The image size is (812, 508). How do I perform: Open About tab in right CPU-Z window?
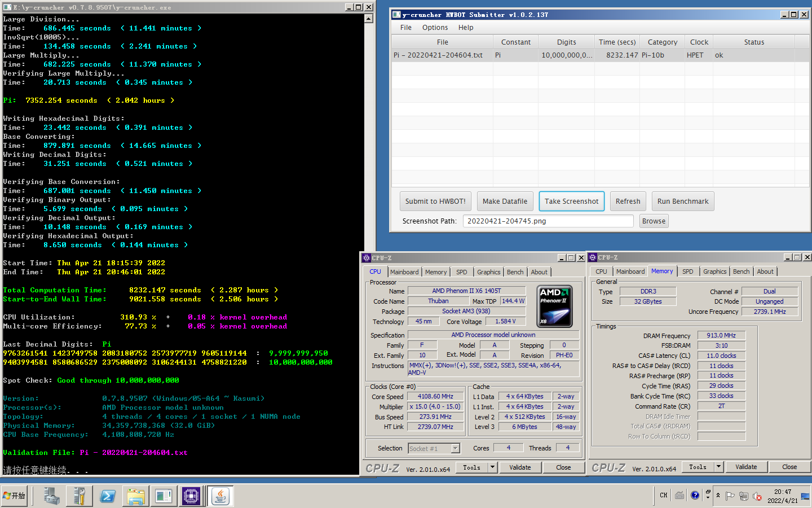tap(766, 271)
